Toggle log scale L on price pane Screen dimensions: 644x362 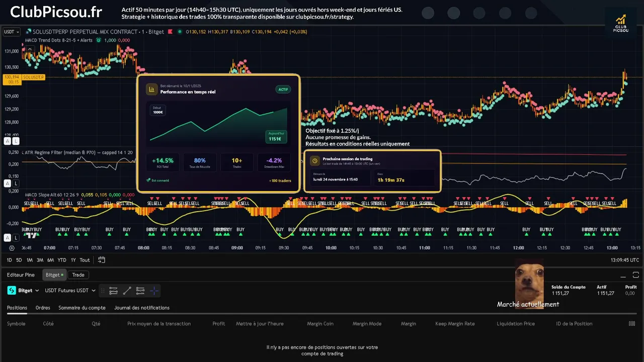pyautogui.click(x=16, y=141)
